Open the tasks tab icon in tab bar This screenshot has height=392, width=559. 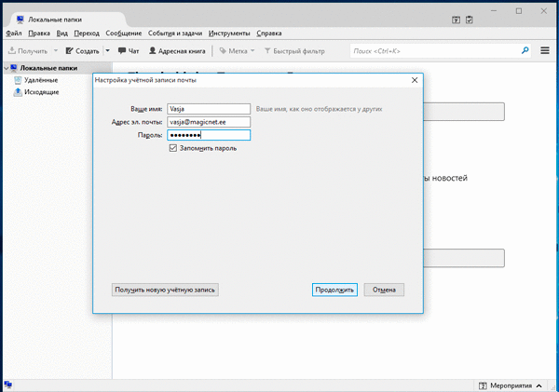[470, 20]
